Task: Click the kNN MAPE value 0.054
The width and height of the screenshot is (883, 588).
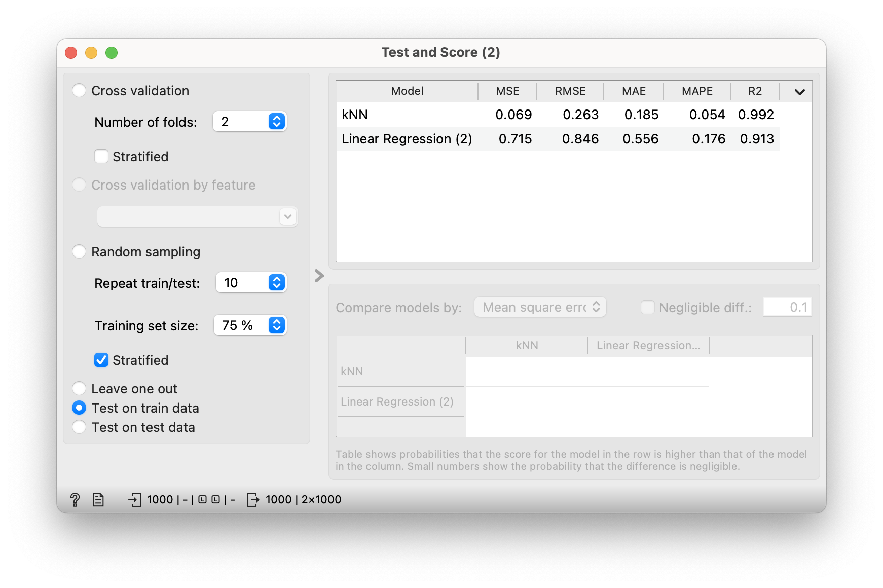Action: [x=707, y=115]
